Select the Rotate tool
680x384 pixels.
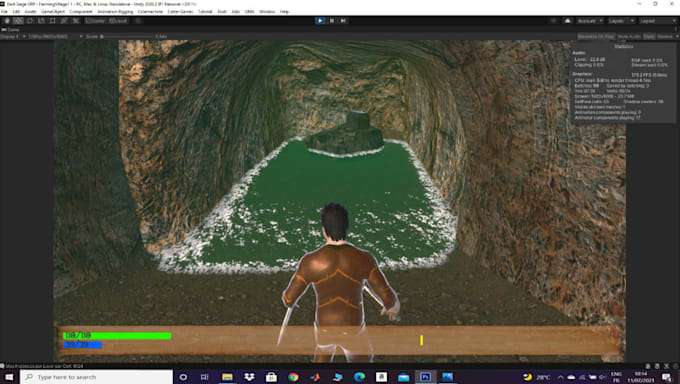29,21
